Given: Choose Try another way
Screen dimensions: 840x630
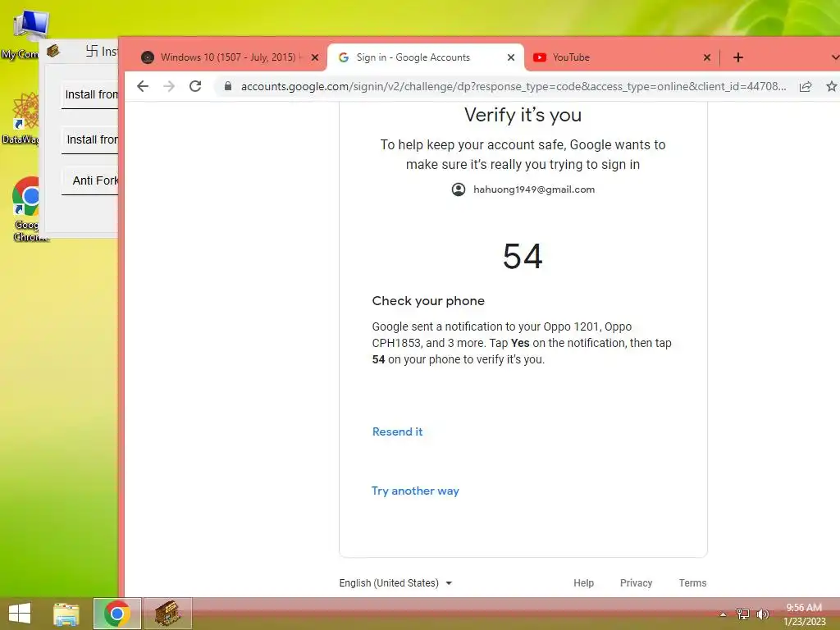Looking at the screenshot, I should (x=415, y=491).
